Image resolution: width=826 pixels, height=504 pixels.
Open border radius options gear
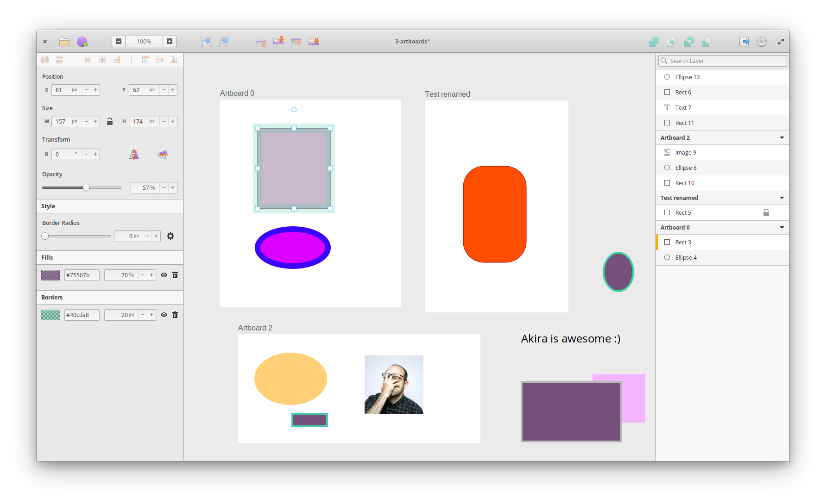(170, 236)
